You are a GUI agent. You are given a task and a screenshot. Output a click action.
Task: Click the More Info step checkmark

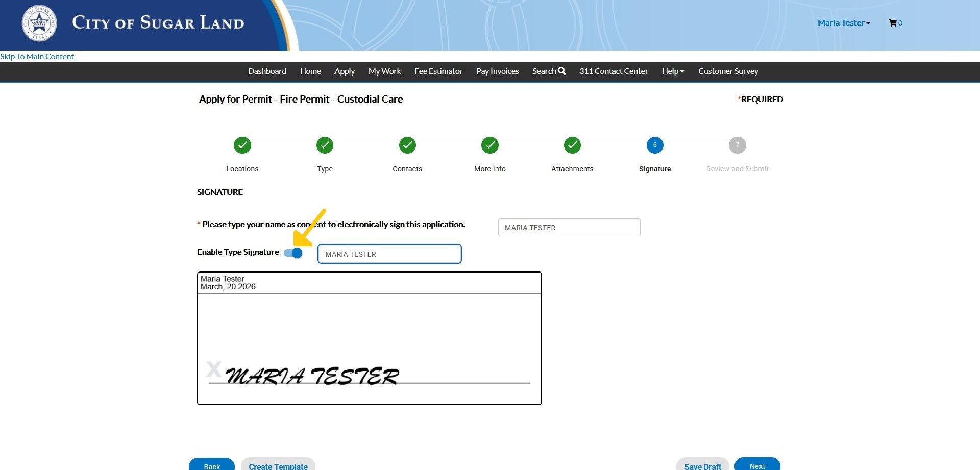click(x=490, y=145)
